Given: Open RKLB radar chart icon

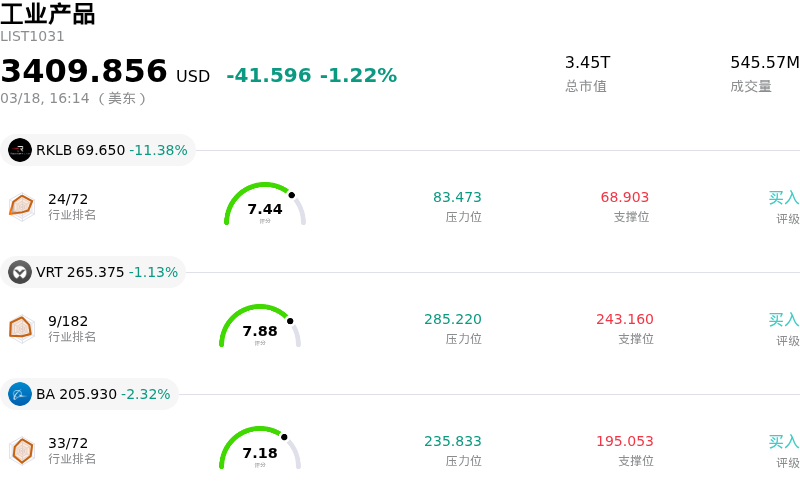Looking at the screenshot, I should [x=21, y=205].
